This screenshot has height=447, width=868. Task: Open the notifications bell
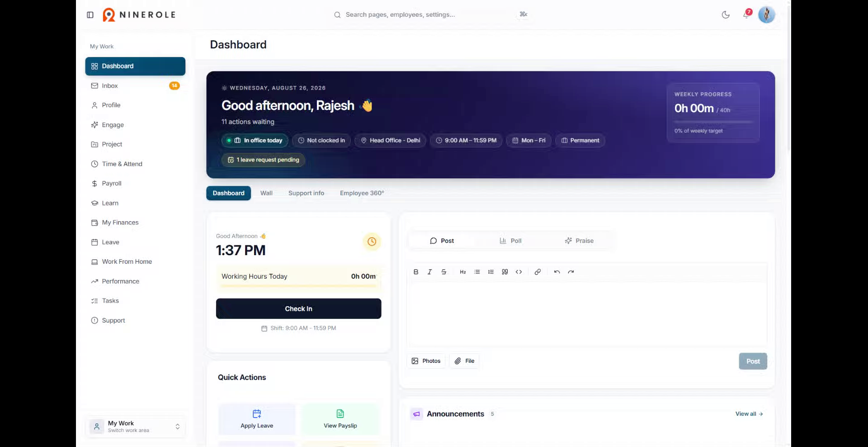(x=746, y=15)
